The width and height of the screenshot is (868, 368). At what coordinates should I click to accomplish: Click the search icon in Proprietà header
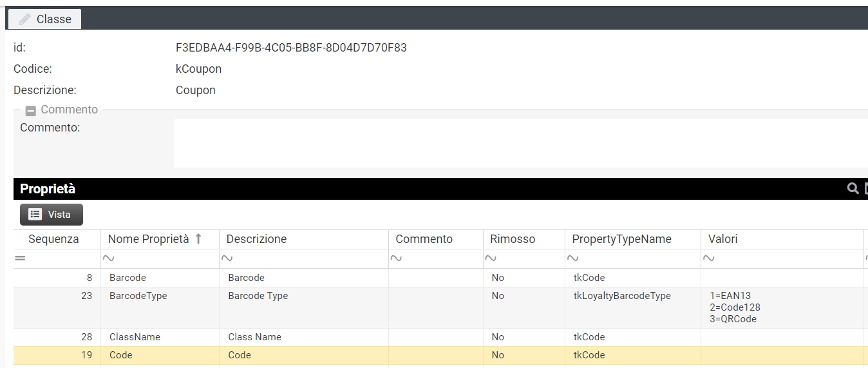(x=853, y=188)
